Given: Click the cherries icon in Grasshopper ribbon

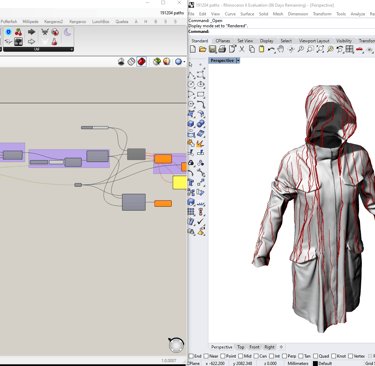Looking at the screenshot, I should (18, 32).
